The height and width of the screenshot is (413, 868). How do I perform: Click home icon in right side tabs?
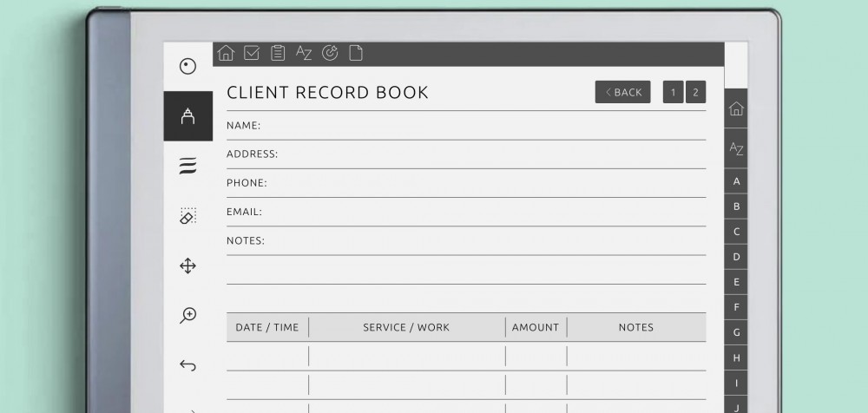coord(736,109)
